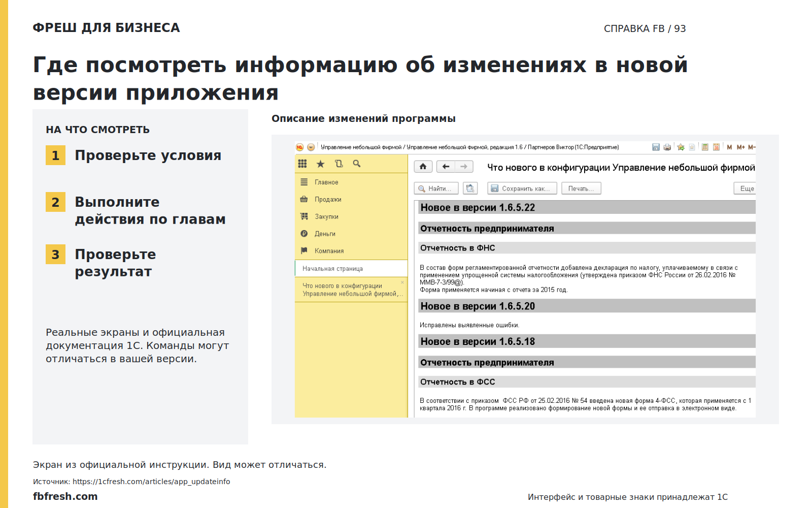Navigate forward with the right arrow

point(464,167)
